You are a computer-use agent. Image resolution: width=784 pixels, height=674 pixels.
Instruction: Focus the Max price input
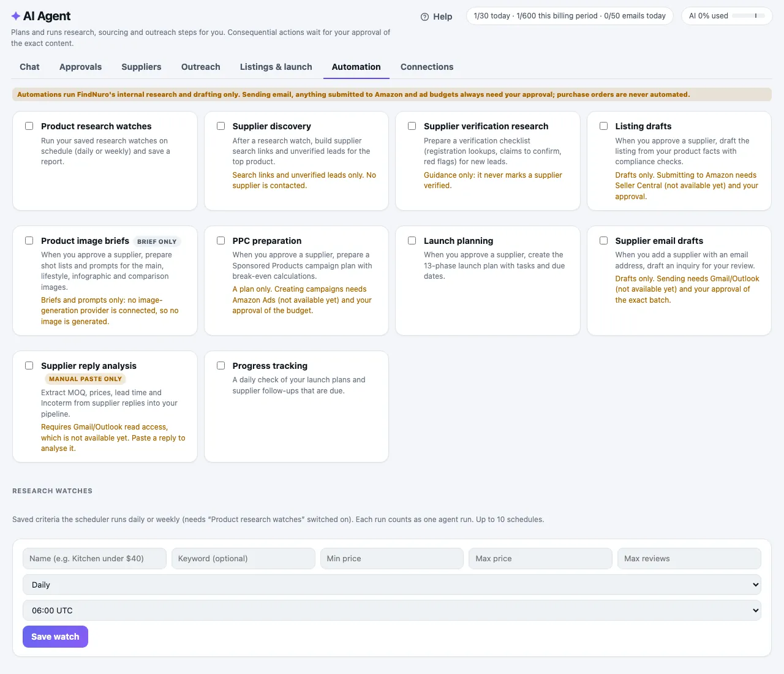(541, 558)
